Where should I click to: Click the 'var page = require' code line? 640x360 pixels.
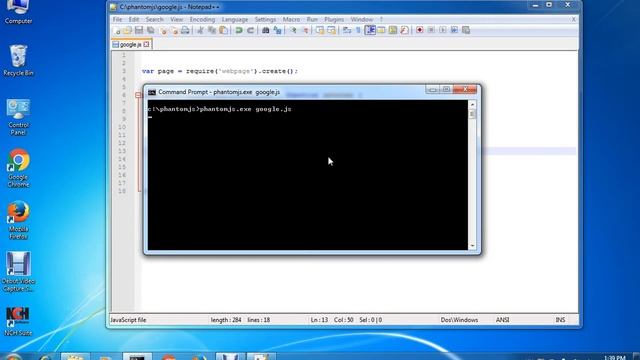[x=220, y=71]
